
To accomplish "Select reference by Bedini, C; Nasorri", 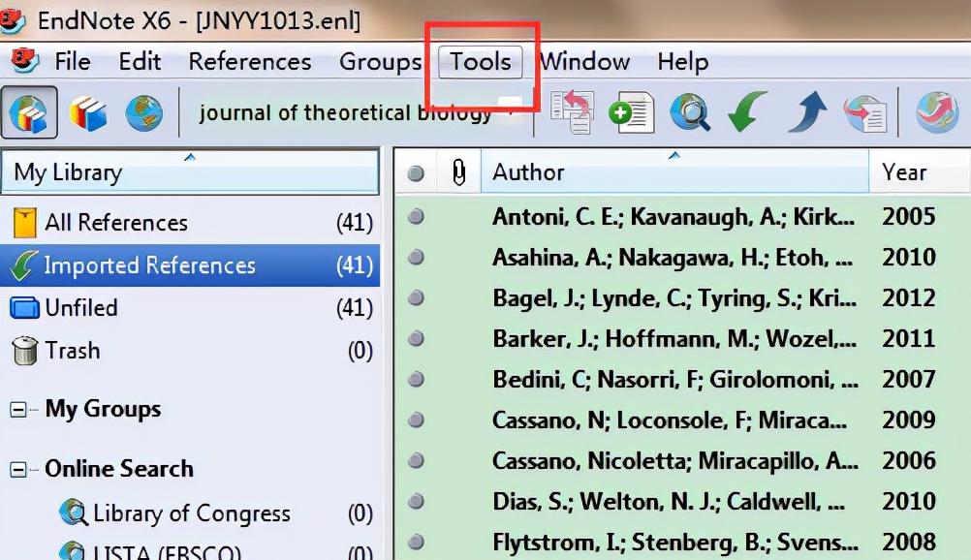I will pyautogui.click(x=675, y=379).
